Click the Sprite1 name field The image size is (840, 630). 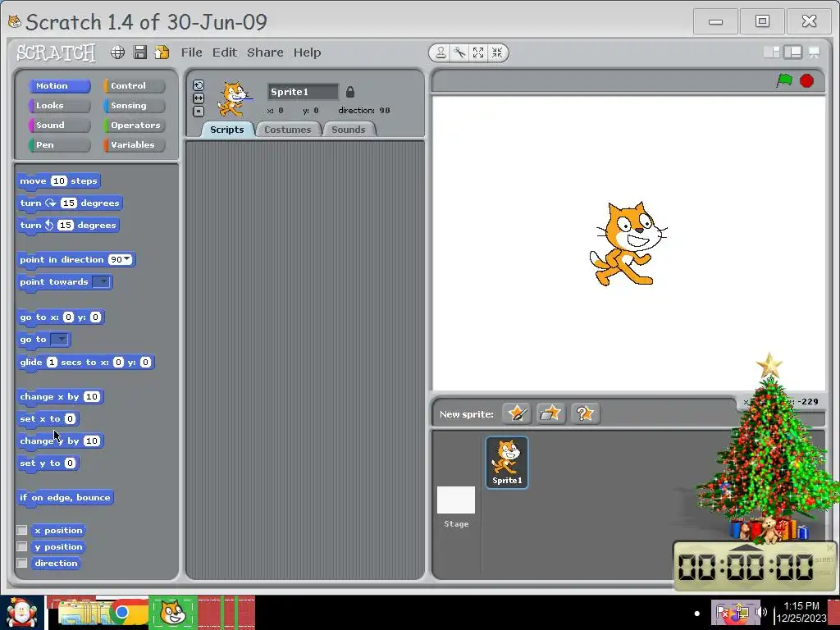point(304,92)
